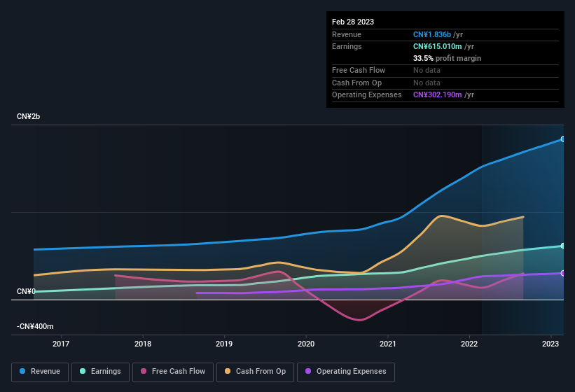Click the Earnings endpoint marker at 2023
The height and width of the screenshot is (392, 575).
(563, 246)
